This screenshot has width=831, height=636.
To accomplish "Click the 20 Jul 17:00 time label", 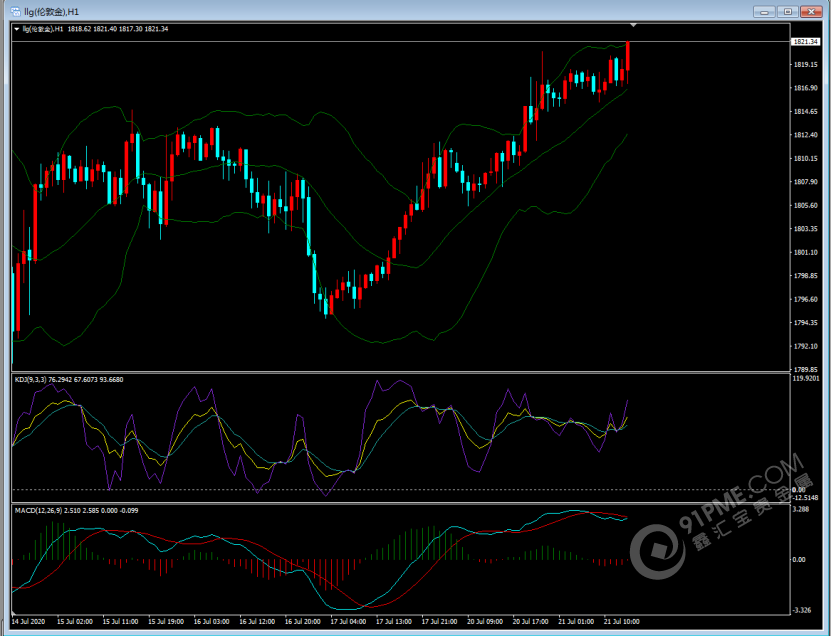I will [531, 621].
